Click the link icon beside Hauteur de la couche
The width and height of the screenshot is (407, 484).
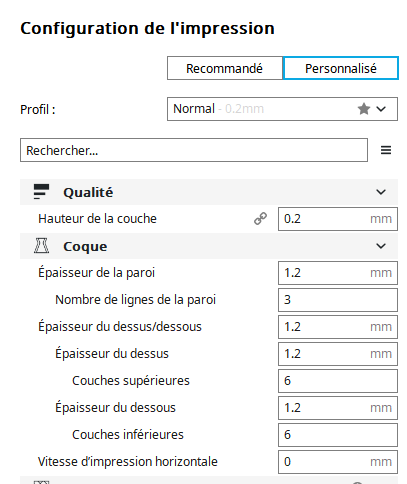(260, 219)
